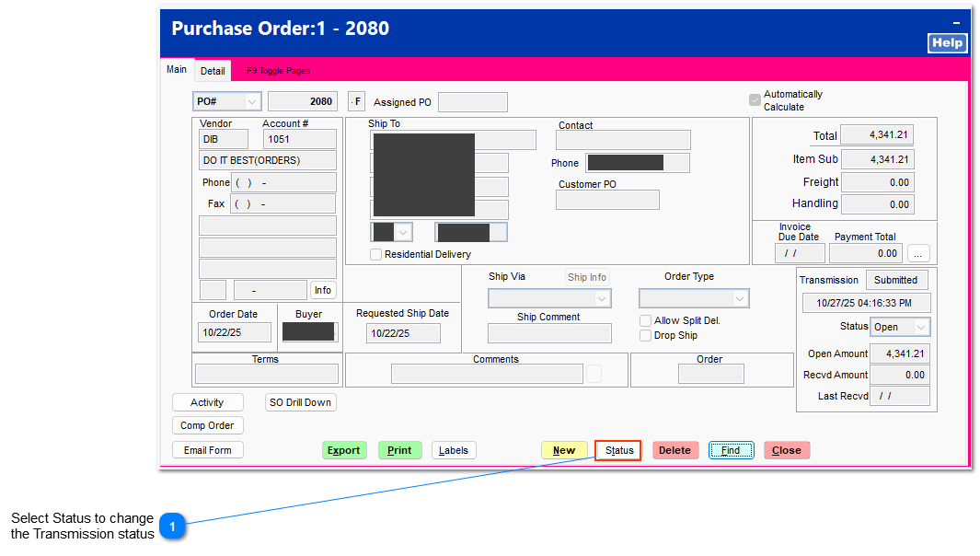The height and width of the screenshot is (556, 980).
Task: Click the Info button below the Fax field
Action: (323, 289)
